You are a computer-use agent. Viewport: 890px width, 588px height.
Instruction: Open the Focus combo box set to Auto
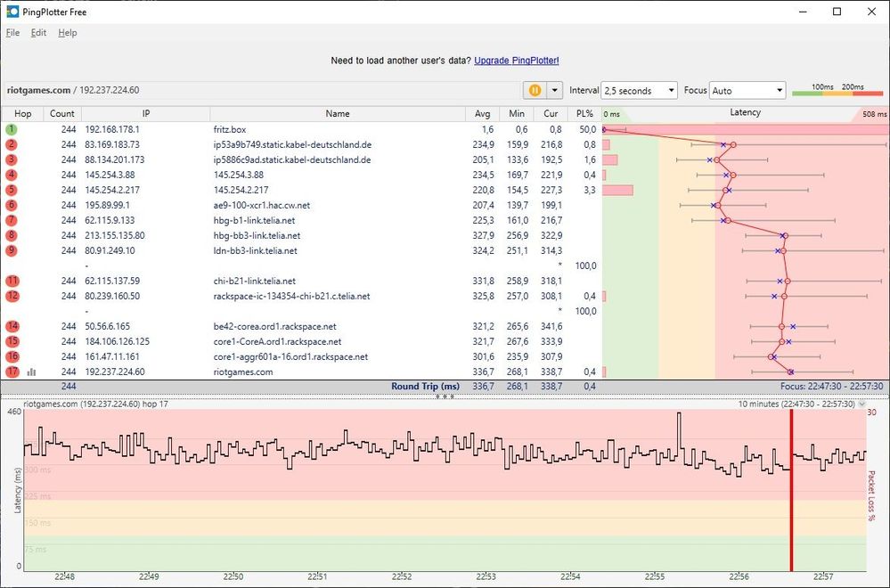[x=747, y=90]
